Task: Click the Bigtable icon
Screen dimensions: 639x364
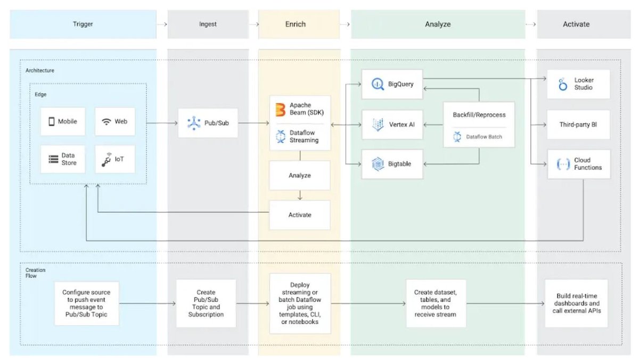Action: pos(378,164)
